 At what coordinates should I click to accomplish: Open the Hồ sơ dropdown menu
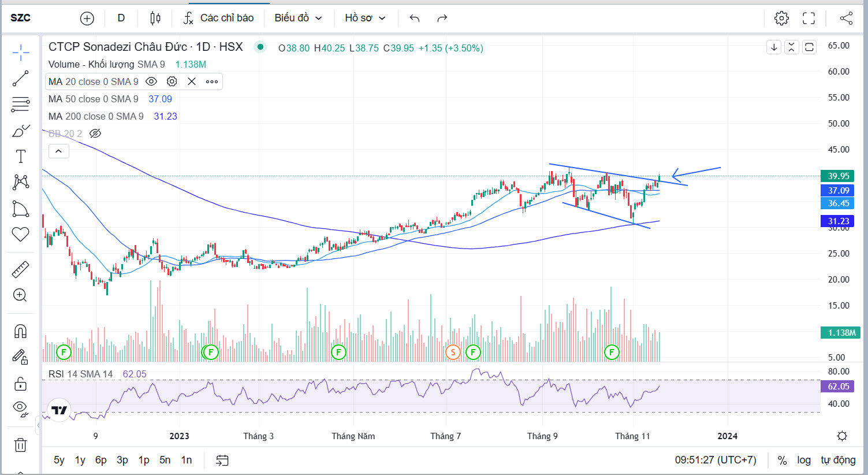pos(365,18)
